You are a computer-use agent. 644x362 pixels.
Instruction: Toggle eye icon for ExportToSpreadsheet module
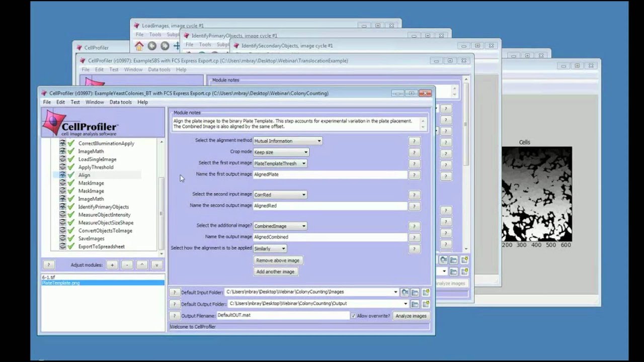[63, 246]
